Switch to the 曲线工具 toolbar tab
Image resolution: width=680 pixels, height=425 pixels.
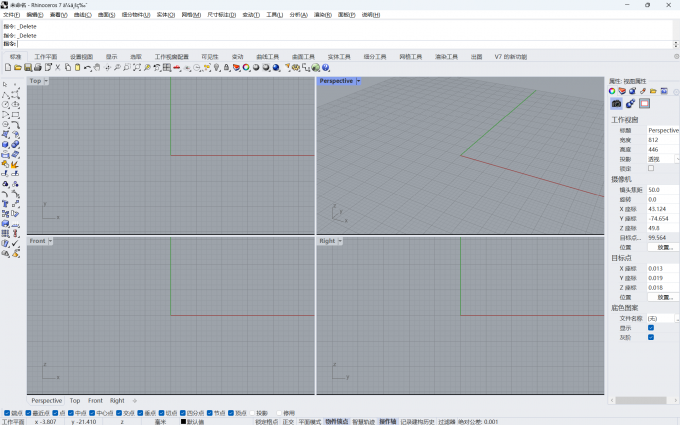click(x=269, y=57)
